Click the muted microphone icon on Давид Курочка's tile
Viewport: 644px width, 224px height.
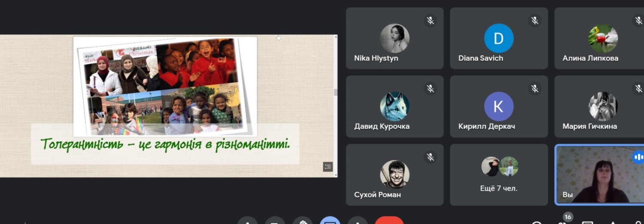(x=430, y=89)
